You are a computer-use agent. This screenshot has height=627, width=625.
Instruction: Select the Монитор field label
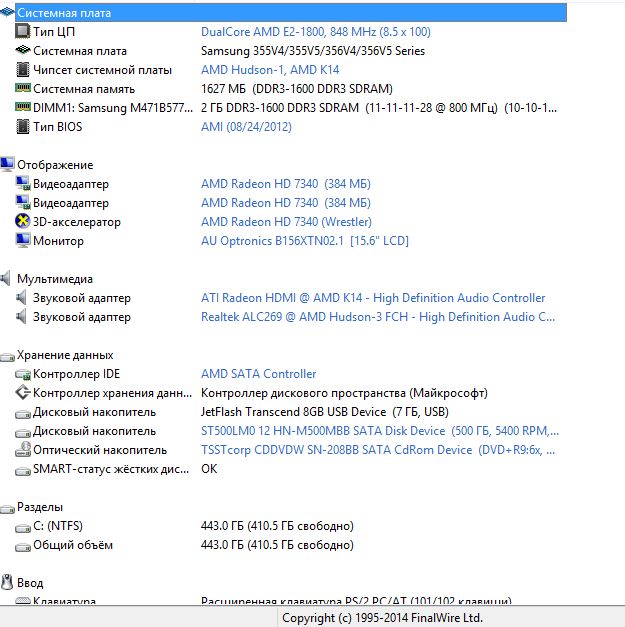coord(58,241)
